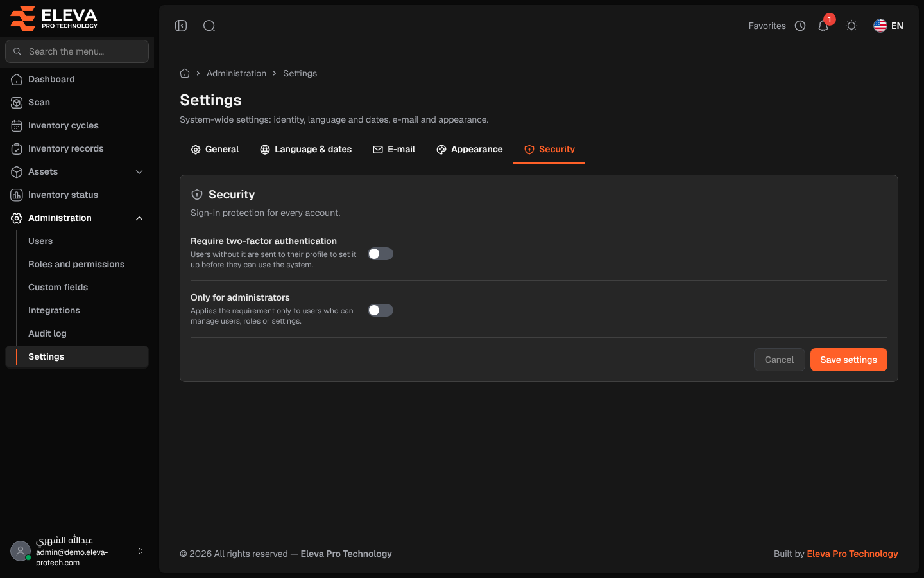
Task: Click the Inventory cycles calendar icon
Action: pos(17,125)
